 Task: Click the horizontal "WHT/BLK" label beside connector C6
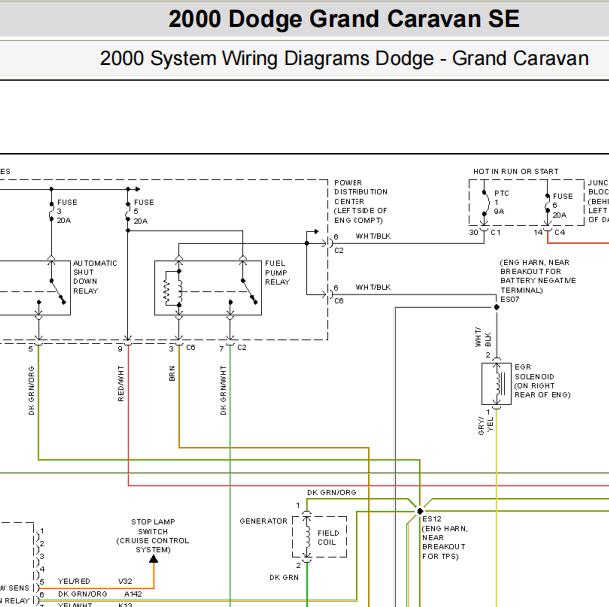[373, 287]
